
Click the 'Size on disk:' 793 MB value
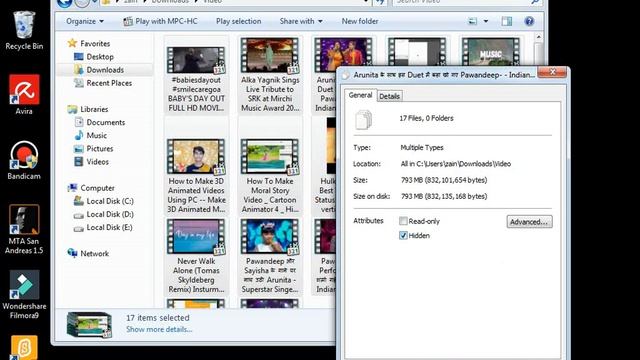click(x=444, y=196)
